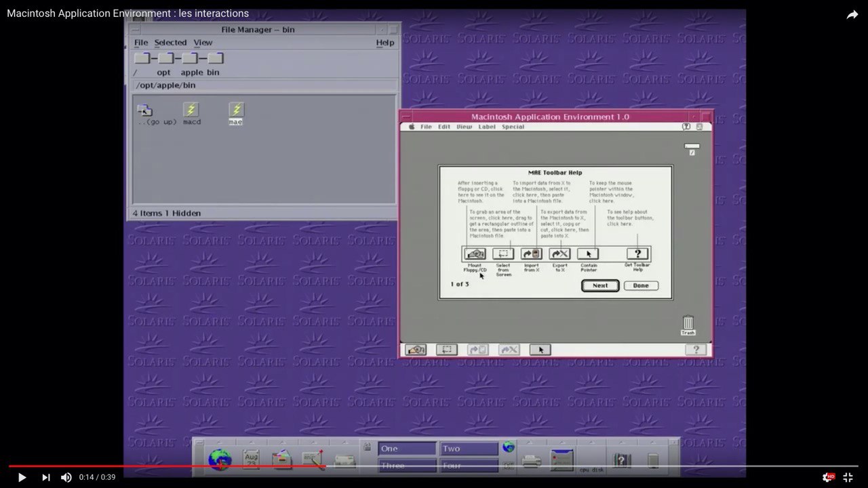Open the Macintosh View menu
Screen dimensions: 868x488
(464, 127)
